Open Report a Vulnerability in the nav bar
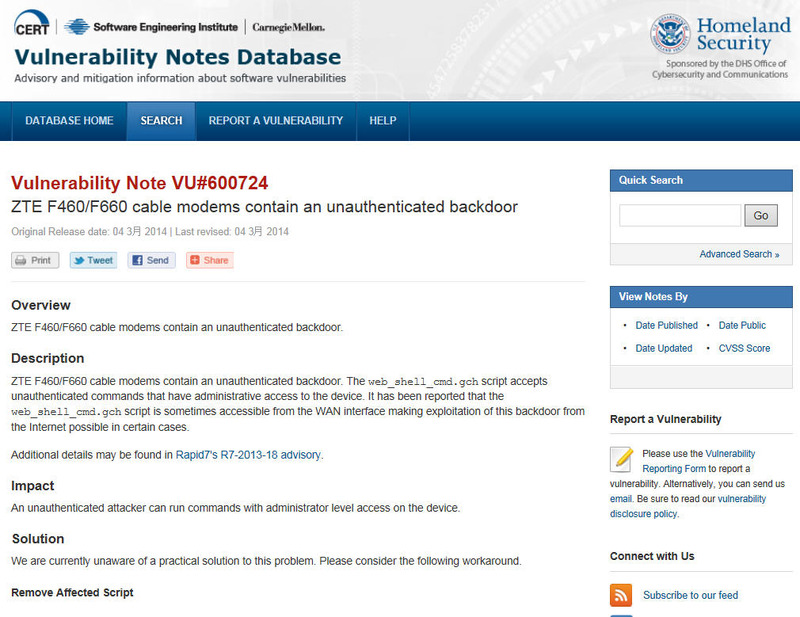 [276, 121]
